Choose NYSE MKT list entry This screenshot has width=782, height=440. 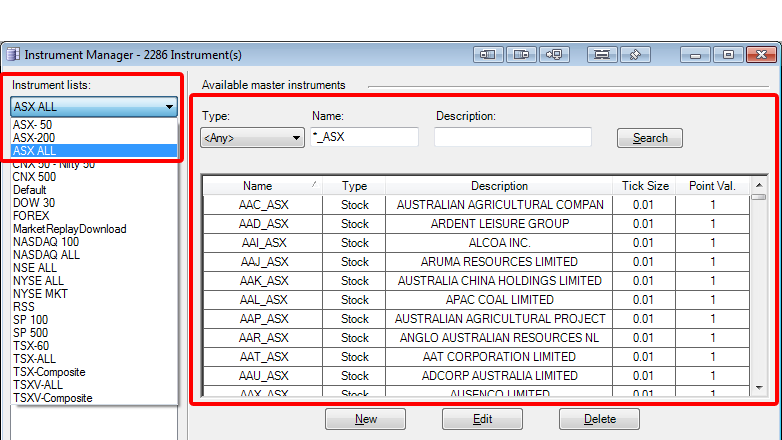(94, 294)
